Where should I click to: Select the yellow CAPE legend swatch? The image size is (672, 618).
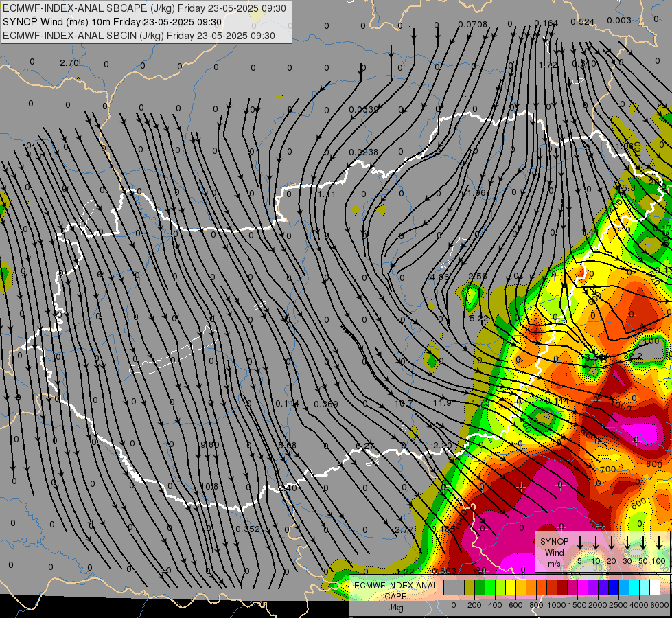pos(511,587)
